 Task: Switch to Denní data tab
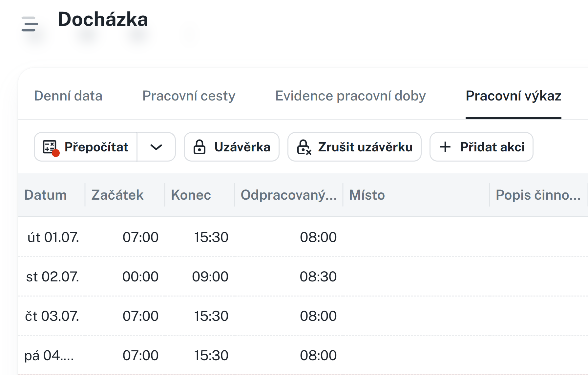click(68, 96)
